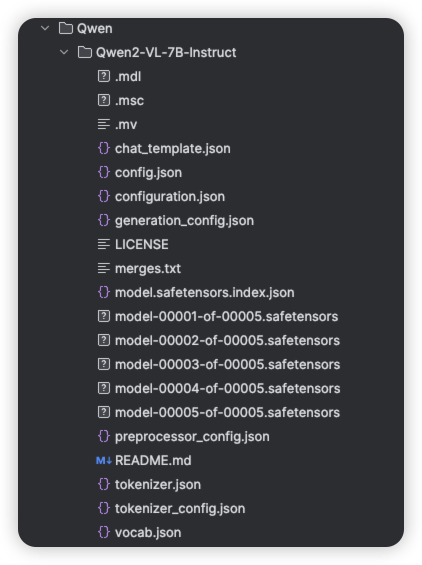Click the JSON braces icon beside chat_template.json
This screenshot has width=422, height=565.
click(104, 148)
